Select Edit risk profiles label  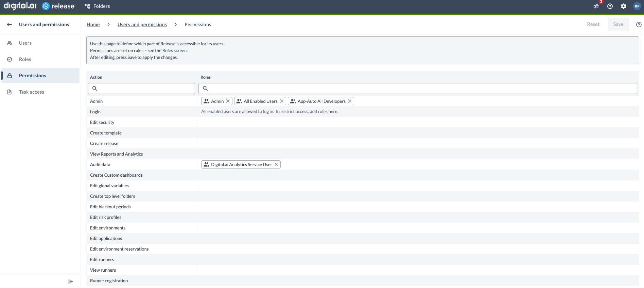(x=105, y=217)
